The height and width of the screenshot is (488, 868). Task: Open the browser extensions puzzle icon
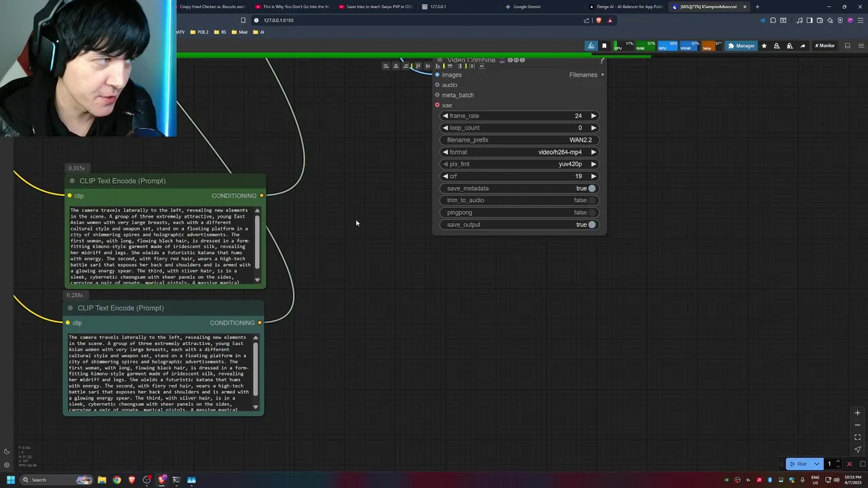[x=772, y=20]
